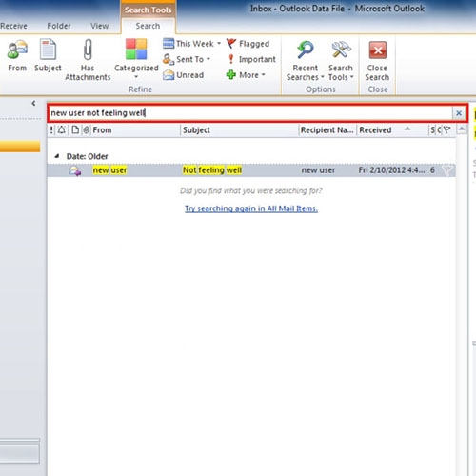
Task: Expand the Search Tools dropdown label
Action: [x=341, y=72]
